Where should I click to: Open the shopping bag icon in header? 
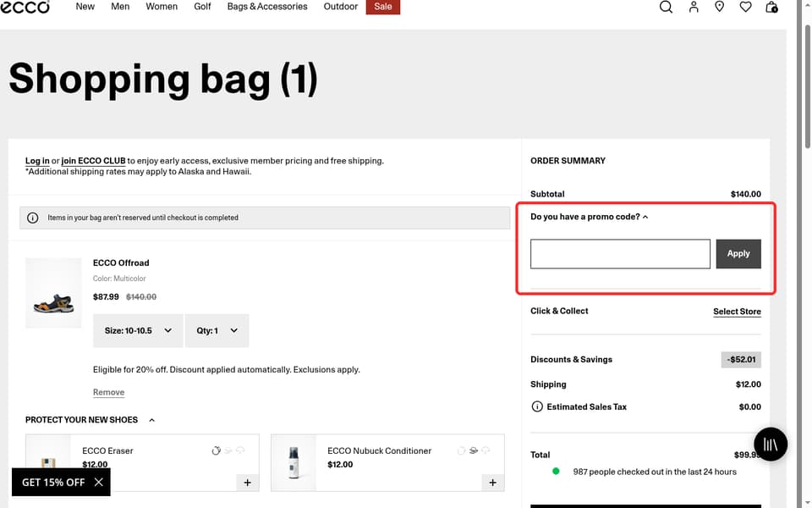[x=771, y=7]
